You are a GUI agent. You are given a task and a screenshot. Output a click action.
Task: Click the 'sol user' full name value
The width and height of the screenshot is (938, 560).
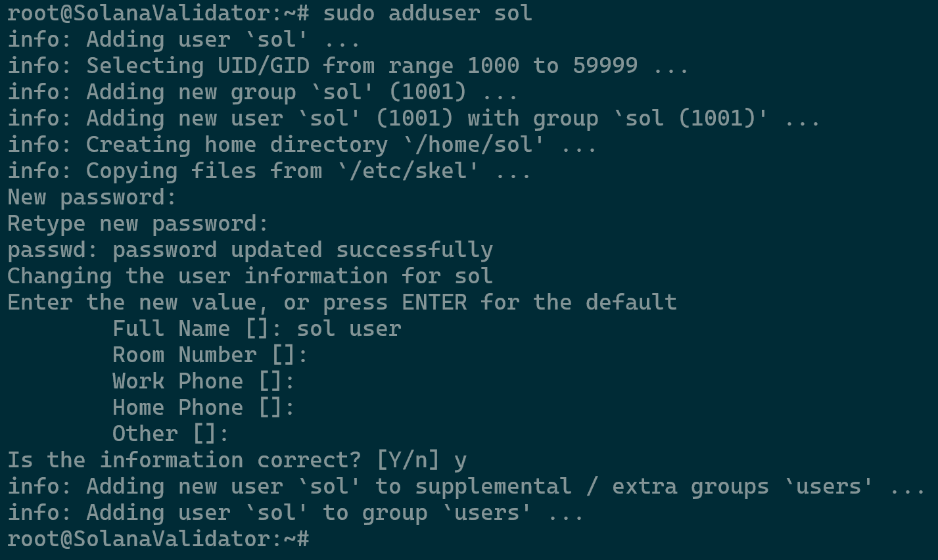pyautogui.click(x=348, y=329)
